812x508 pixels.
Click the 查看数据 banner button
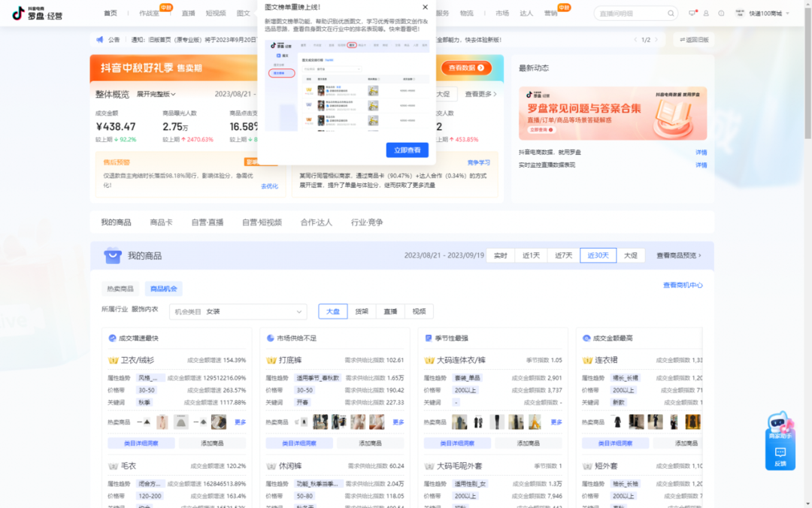point(466,68)
